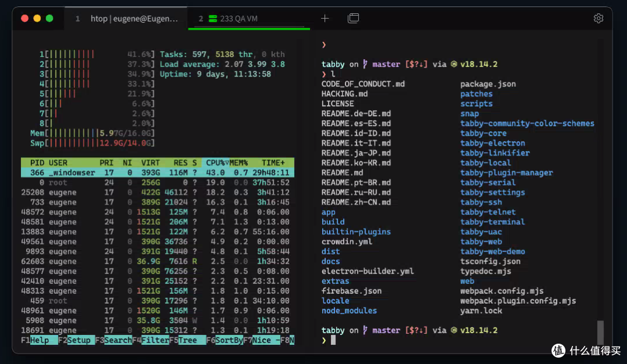
Task: Select process row with PID 25208
Action: (157, 192)
